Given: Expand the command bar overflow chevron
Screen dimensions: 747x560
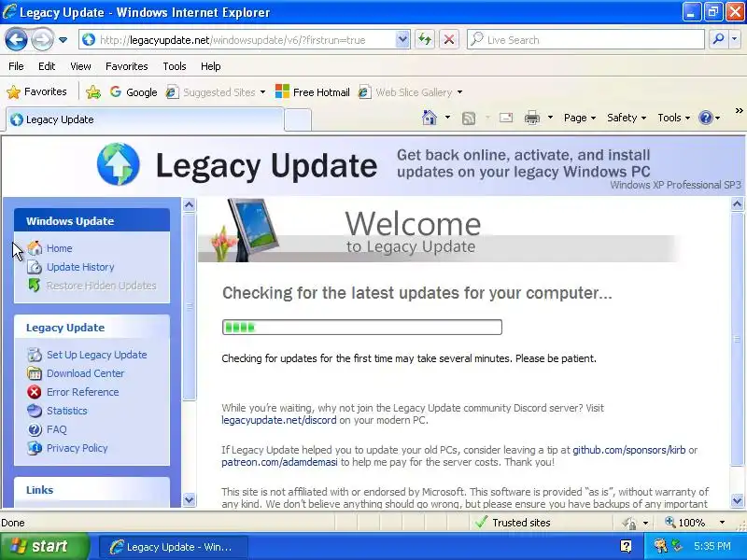Looking at the screenshot, I should click(x=739, y=111).
